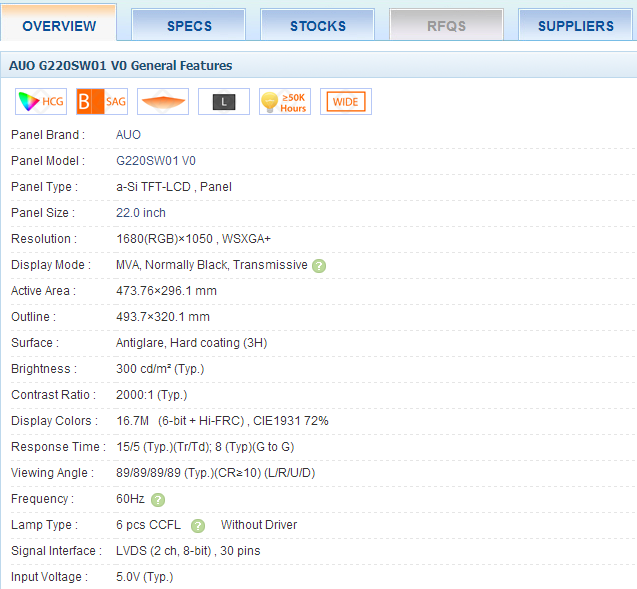The width and height of the screenshot is (637, 589).
Task: Switch to the SPECS tab
Action: (x=188, y=25)
